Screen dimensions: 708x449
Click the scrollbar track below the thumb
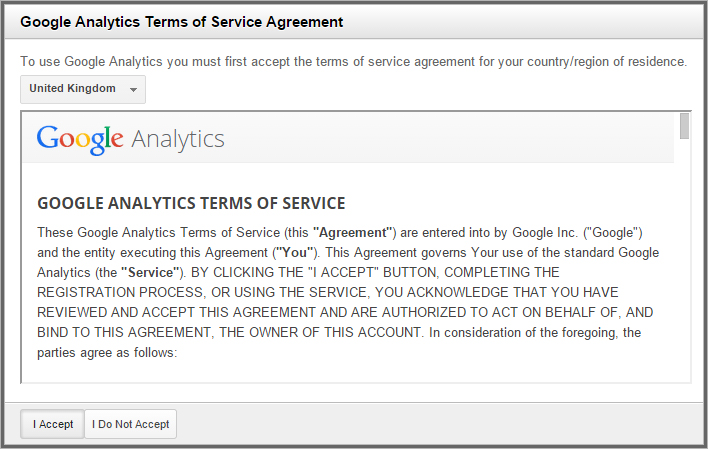click(x=684, y=280)
